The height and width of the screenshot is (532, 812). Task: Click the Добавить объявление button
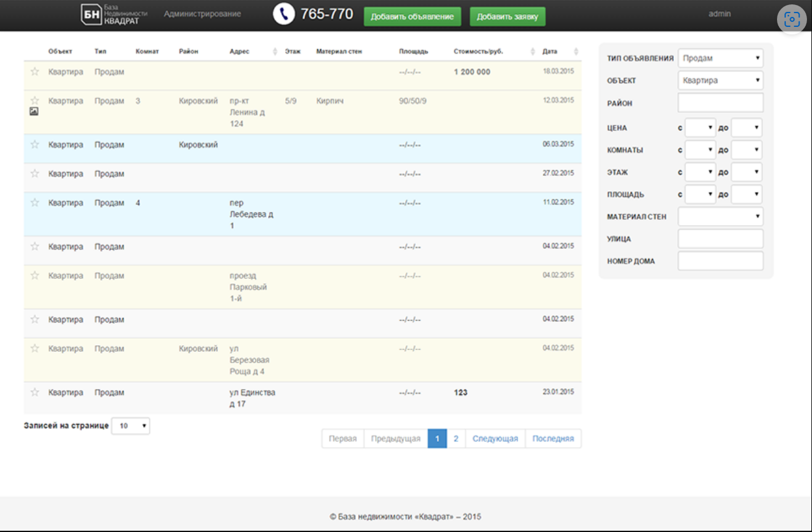pos(413,17)
